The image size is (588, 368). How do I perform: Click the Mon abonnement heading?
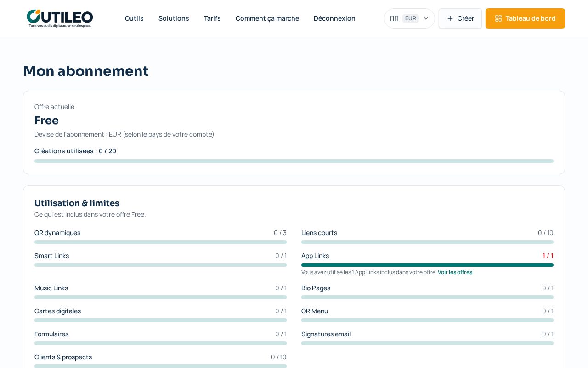tap(86, 71)
